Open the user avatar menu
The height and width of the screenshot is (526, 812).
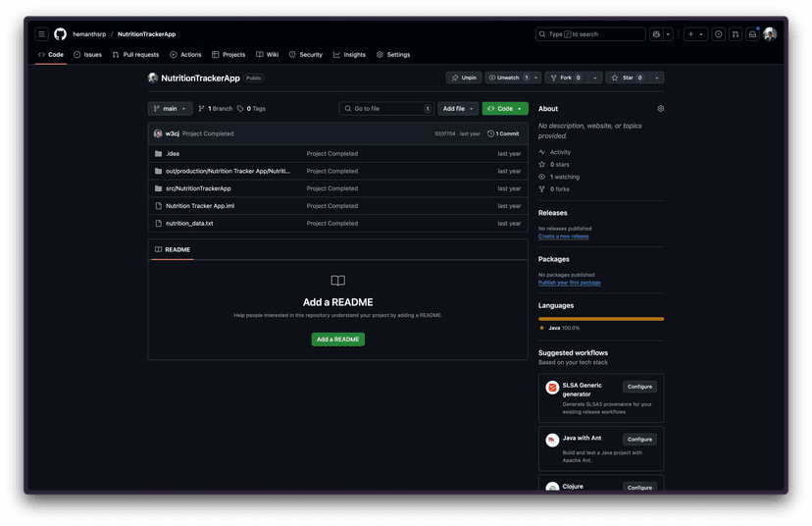770,34
